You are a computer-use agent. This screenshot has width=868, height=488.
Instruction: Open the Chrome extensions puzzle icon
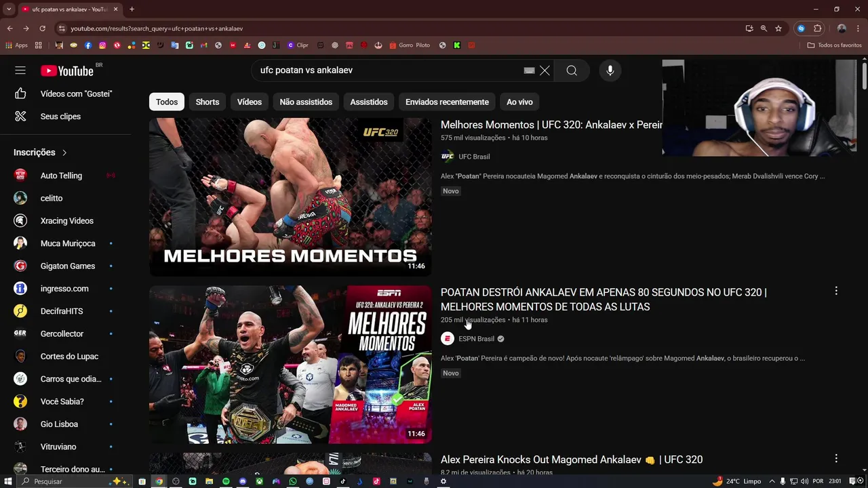click(x=817, y=28)
